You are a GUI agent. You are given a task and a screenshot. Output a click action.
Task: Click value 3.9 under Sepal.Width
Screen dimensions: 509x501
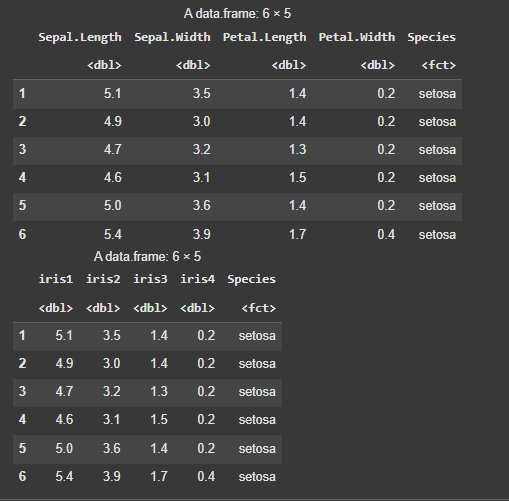click(202, 234)
